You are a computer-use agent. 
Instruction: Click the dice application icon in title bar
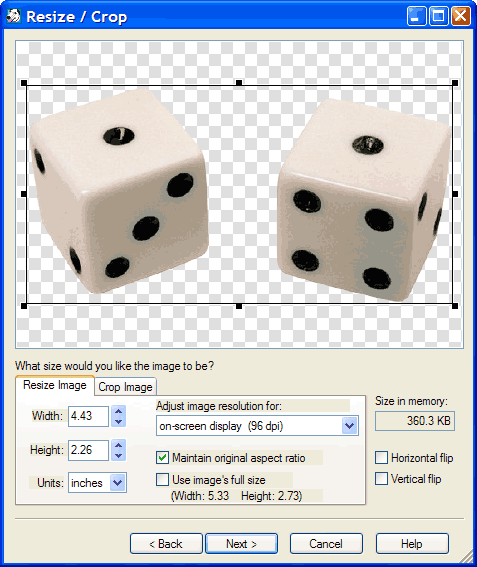[x=13, y=16]
